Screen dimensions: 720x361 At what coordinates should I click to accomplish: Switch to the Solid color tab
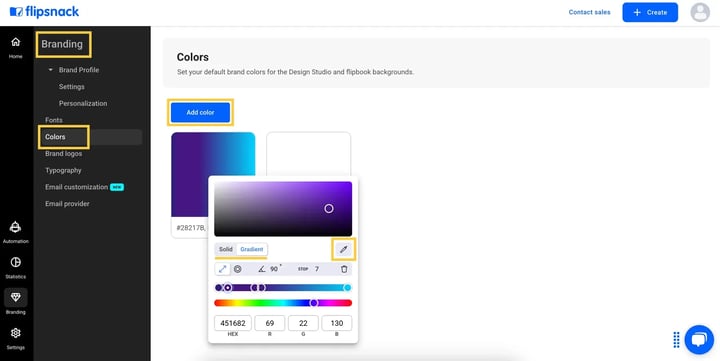[225, 249]
